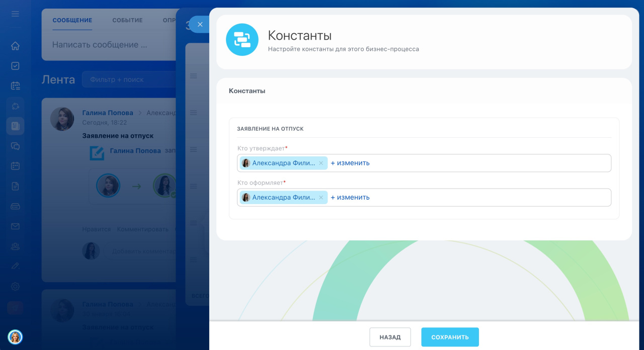The height and width of the screenshot is (350, 644).
Task: Click the user profile avatar at bottom-left
Action: pyautogui.click(x=15, y=337)
